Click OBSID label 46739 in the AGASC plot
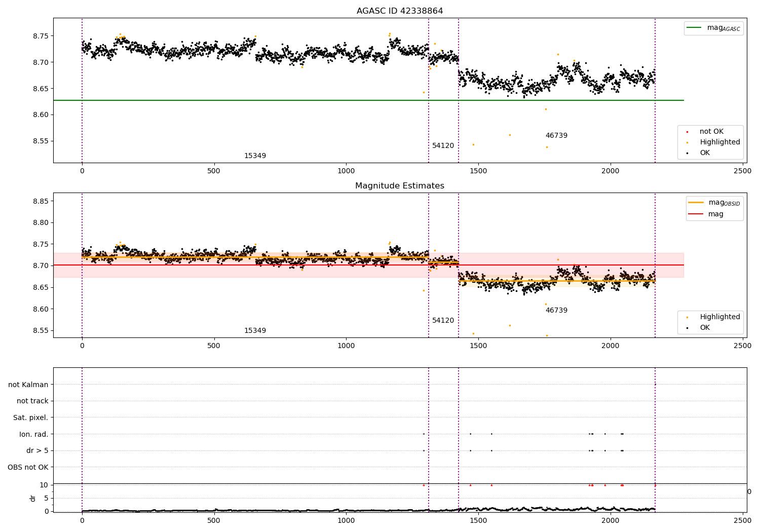 pyautogui.click(x=556, y=136)
